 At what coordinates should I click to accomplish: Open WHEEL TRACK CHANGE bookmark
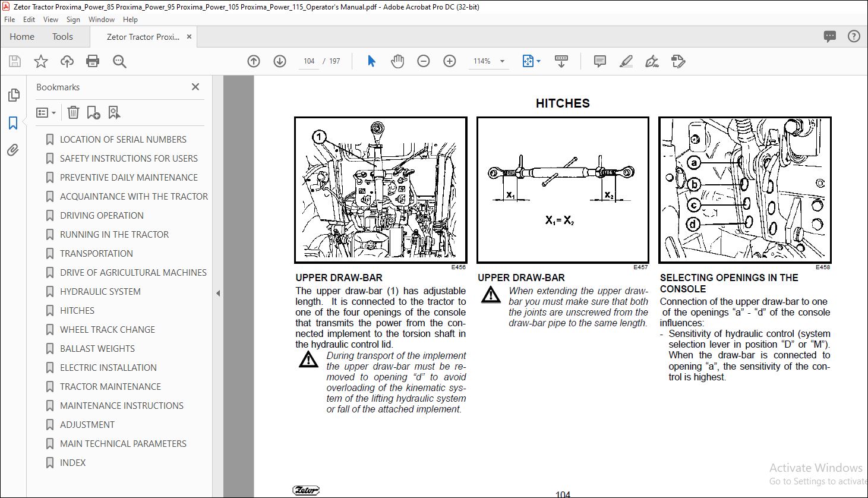tap(108, 330)
